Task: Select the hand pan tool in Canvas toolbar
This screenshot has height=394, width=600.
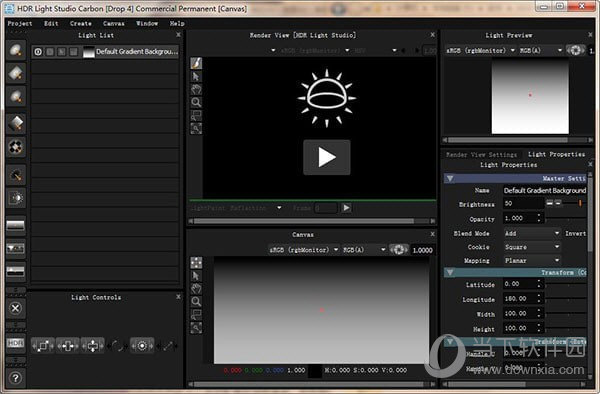Action: coord(196,289)
